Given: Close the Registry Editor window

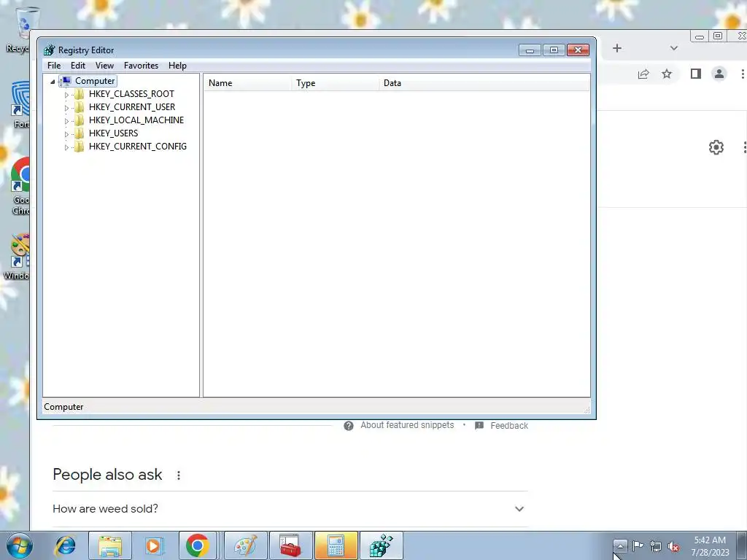Looking at the screenshot, I should [x=578, y=50].
